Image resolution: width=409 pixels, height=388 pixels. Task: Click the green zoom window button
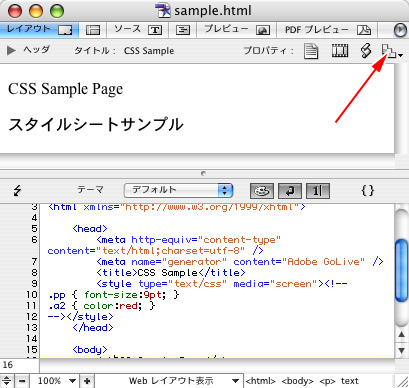tap(57, 11)
